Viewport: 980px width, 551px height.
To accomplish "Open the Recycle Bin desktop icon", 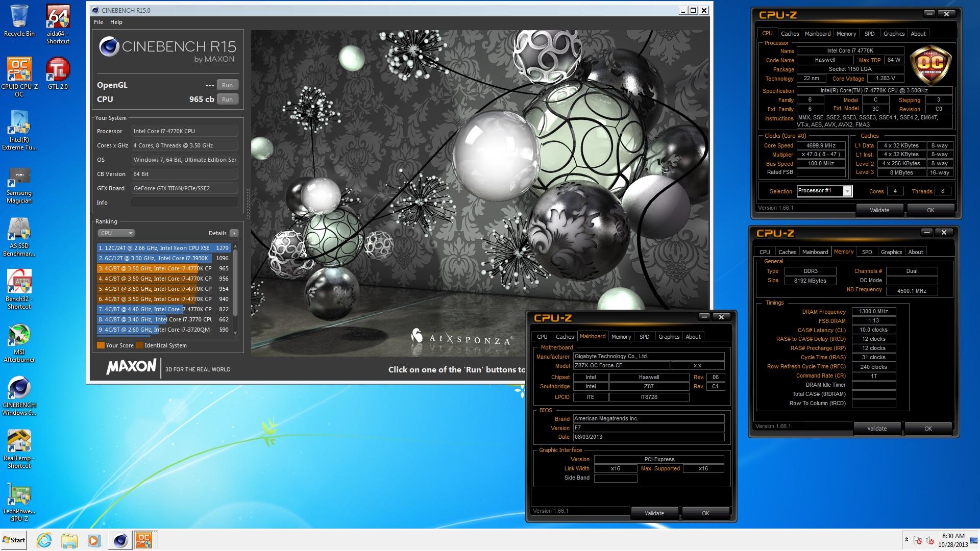I will (19, 21).
